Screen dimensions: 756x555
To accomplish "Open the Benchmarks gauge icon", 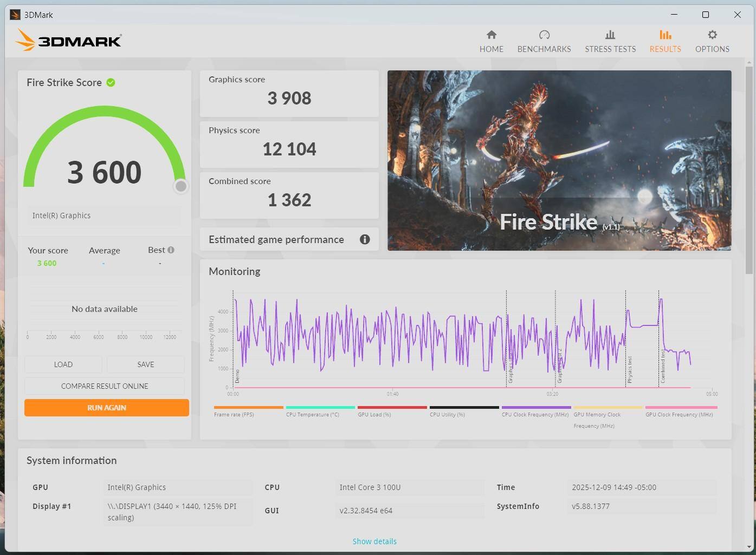I will pos(544,35).
